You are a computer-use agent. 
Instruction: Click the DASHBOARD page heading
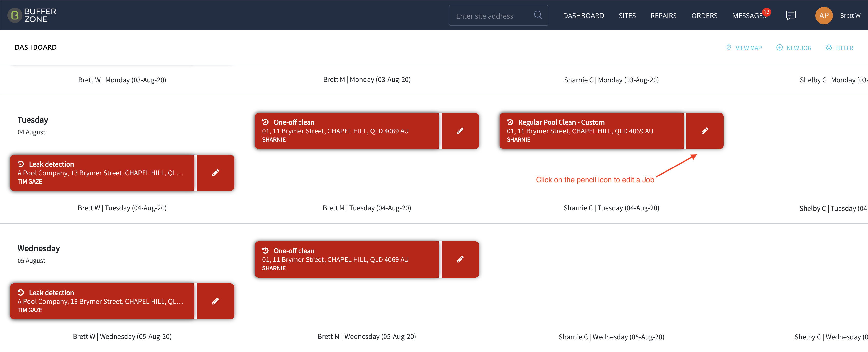point(35,47)
